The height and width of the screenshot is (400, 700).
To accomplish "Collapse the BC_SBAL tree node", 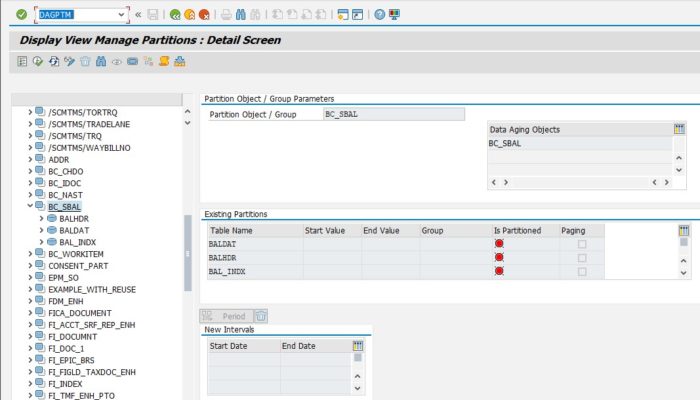I will pos(30,206).
